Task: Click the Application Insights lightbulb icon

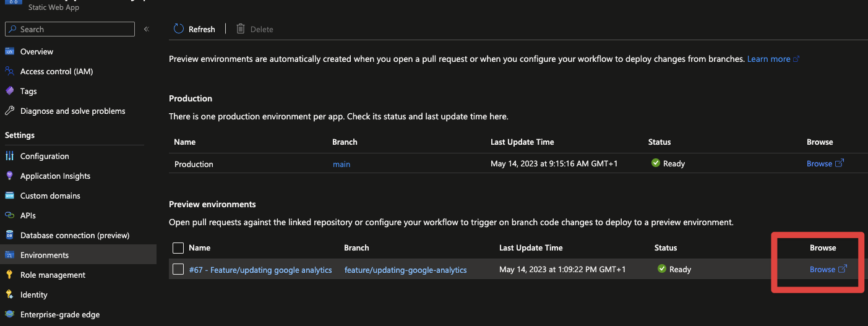Action: (9, 176)
